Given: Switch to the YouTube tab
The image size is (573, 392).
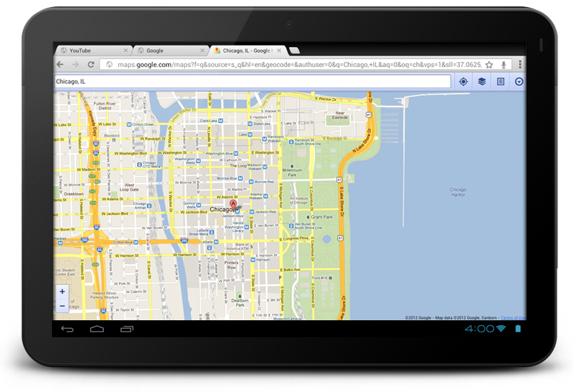Looking at the screenshot, I should (93, 51).
